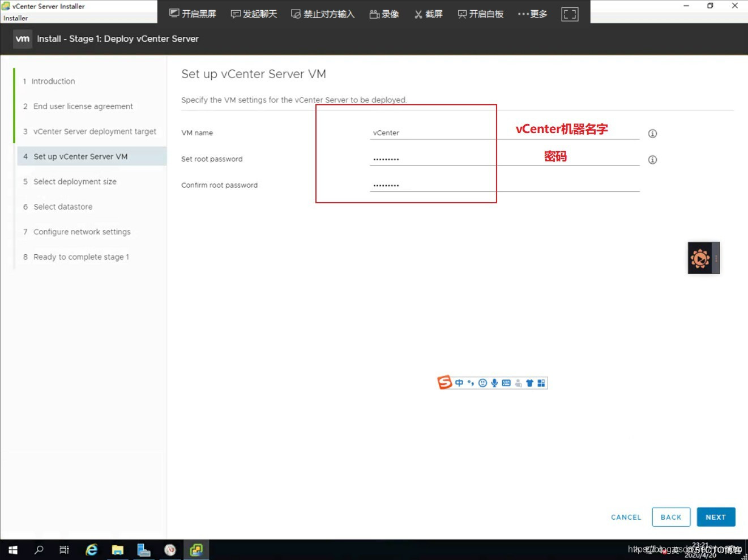Click the VM name info icon
The image size is (748, 560).
[652, 134]
